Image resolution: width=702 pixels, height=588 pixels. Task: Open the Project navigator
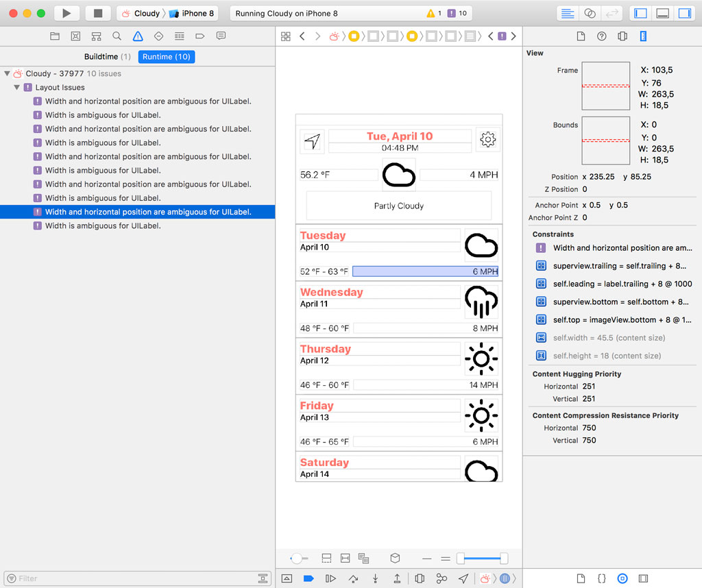(x=55, y=36)
